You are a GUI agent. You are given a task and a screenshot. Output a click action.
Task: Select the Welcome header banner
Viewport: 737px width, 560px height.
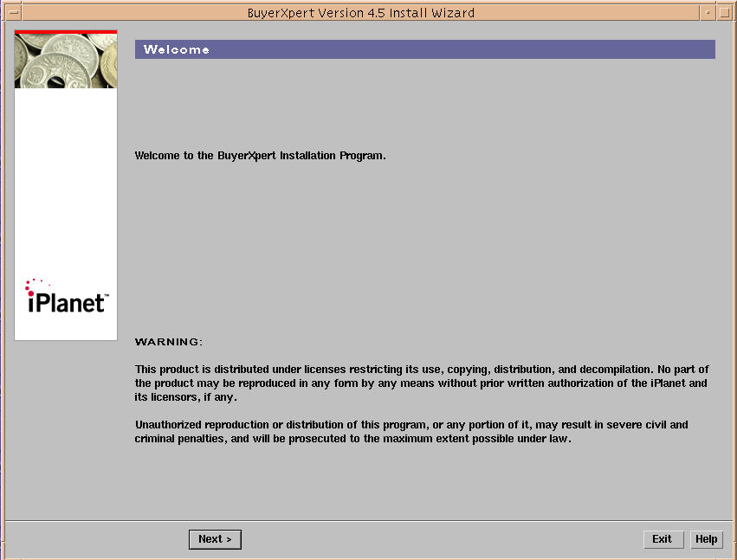pyautogui.click(x=425, y=49)
